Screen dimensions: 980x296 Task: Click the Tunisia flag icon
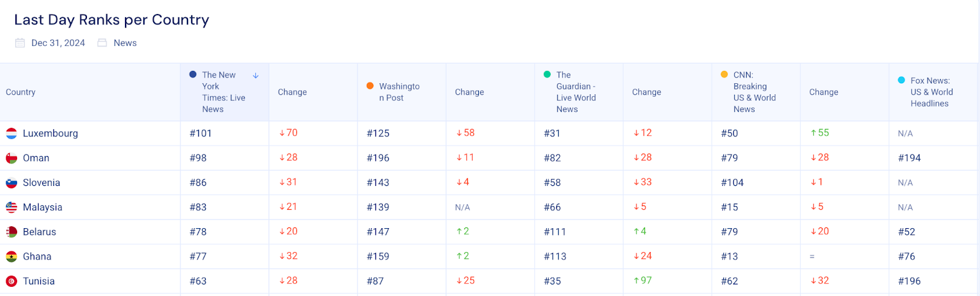tap(12, 281)
